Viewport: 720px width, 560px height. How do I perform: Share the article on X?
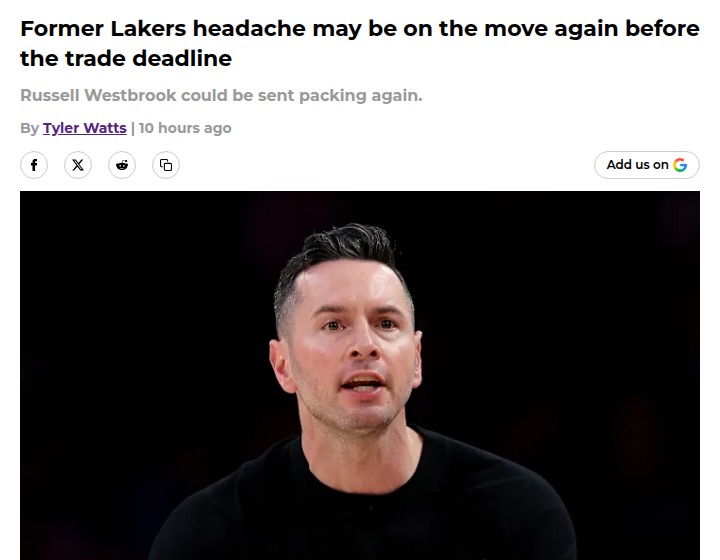78,165
